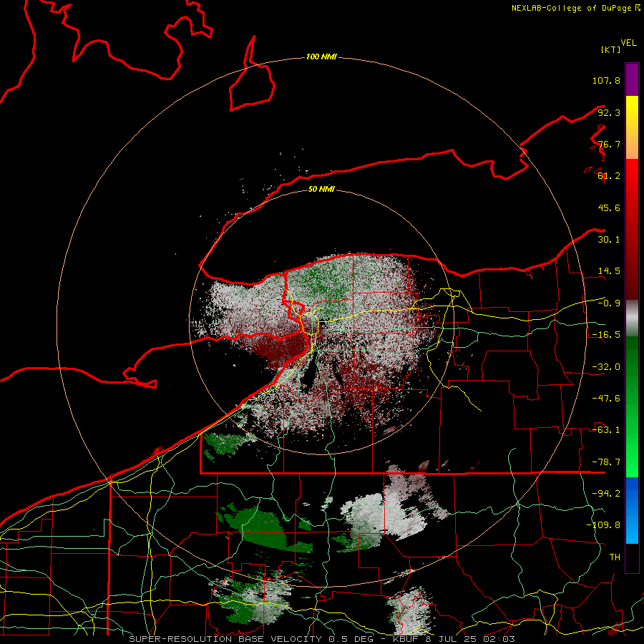Click the -47.6 velocity scale value
Screen dimensions: 644x644
(x=606, y=399)
